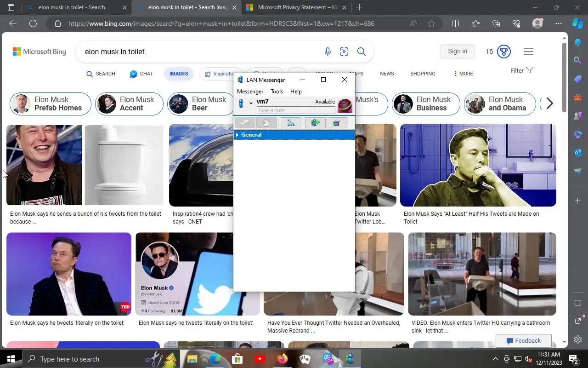Click the Bing voice search microphone icon
The image size is (588, 368).
(328, 52)
